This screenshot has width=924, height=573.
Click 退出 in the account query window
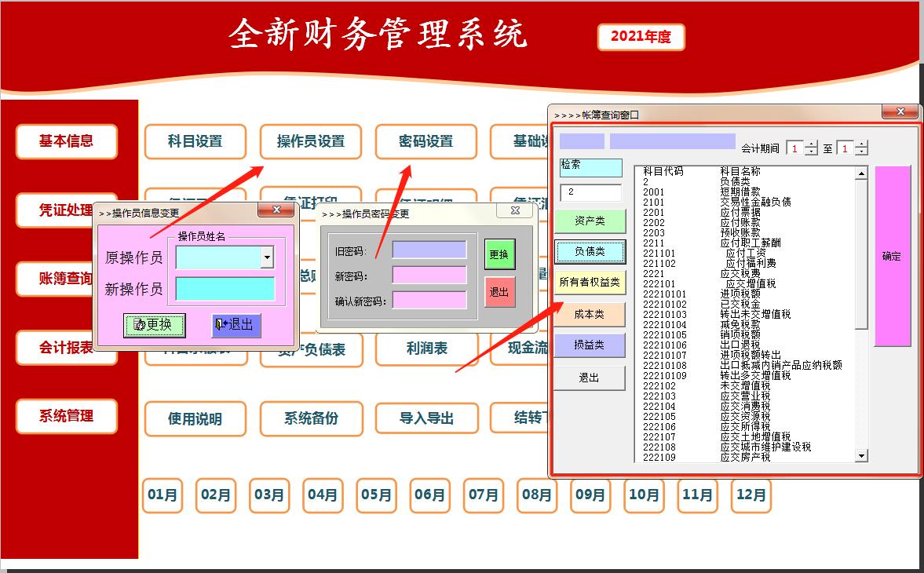(x=590, y=378)
